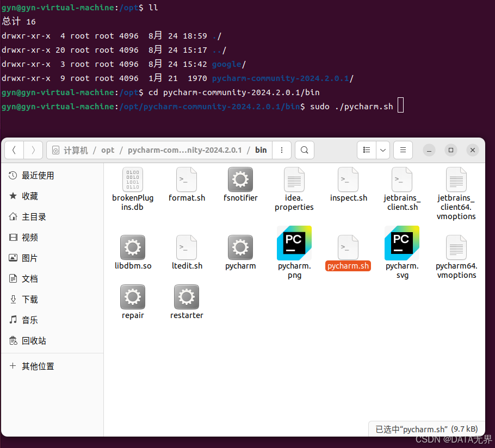The image size is (495, 448).
Task: Select the format.sh script icon
Action: coord(187,179)
